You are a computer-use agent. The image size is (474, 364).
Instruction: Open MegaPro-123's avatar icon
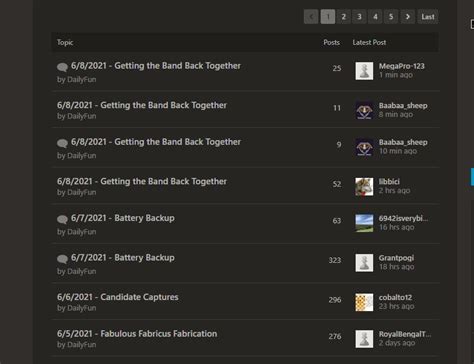pos(364,71)
